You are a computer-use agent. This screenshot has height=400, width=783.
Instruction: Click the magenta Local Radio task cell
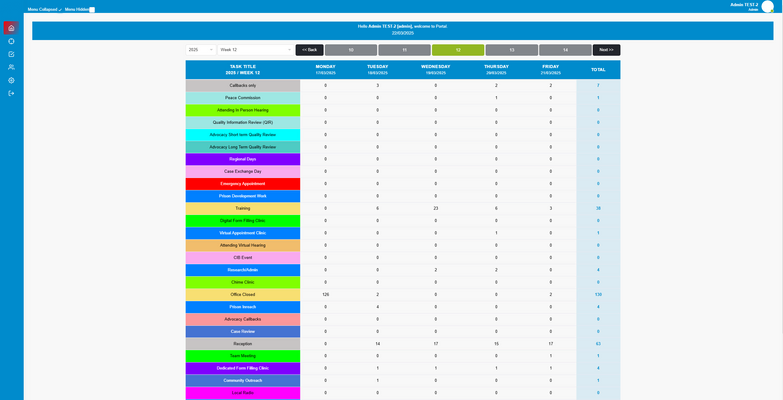(x=243, y=393)
